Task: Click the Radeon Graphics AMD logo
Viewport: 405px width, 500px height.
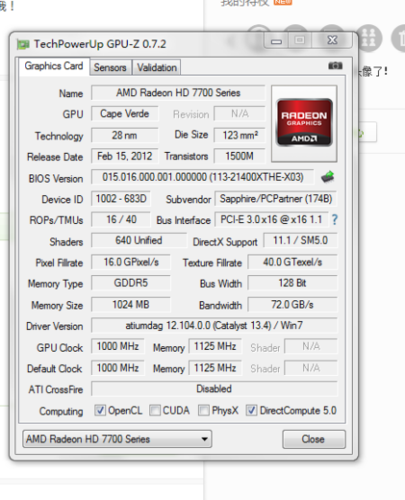Action: (304, 123)
